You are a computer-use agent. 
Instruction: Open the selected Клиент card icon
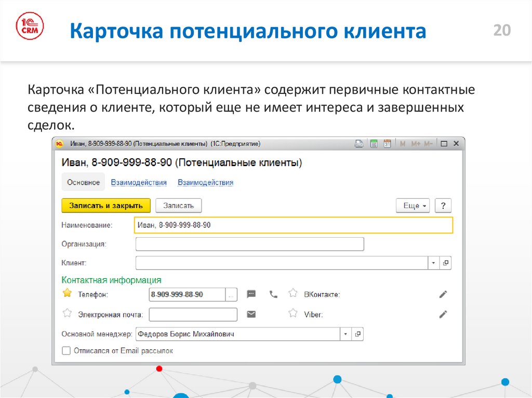[x=446, y=263]
